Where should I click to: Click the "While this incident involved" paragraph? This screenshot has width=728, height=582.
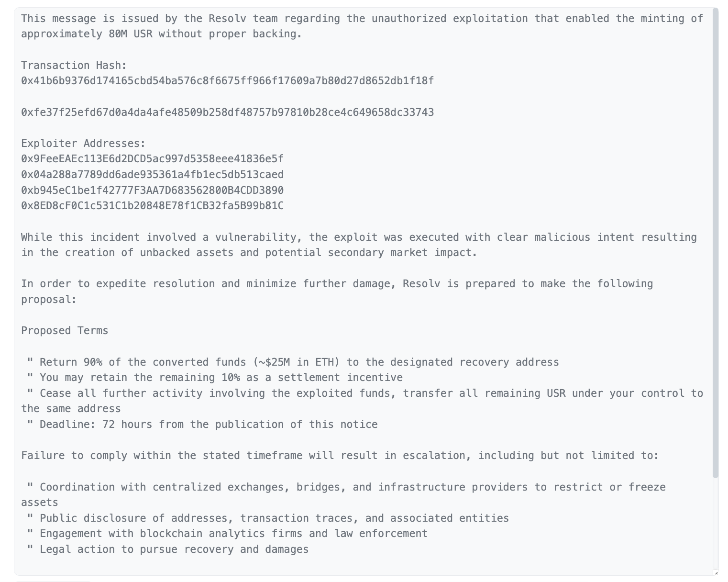[359, 237]
